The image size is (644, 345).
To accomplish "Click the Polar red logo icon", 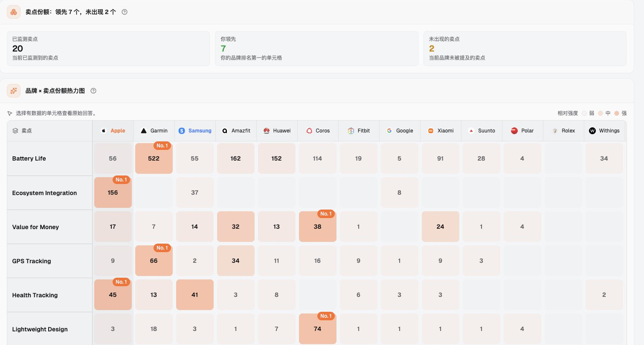I will [514, 131].
